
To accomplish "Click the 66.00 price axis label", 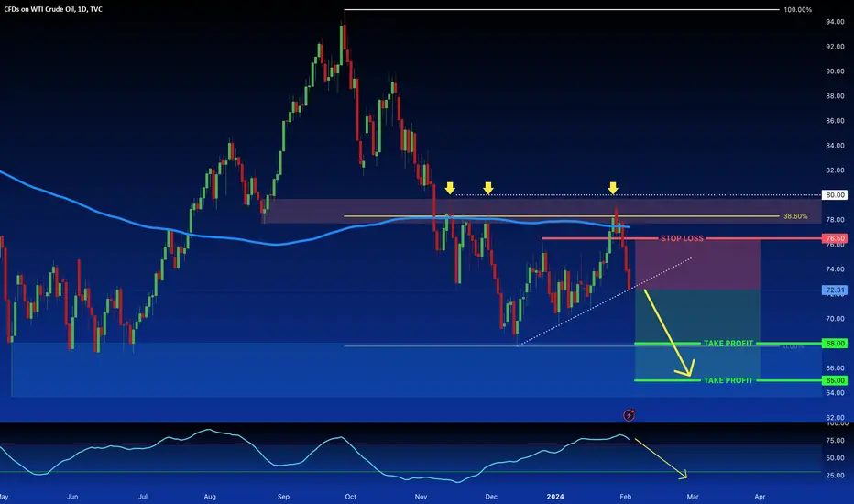I will pyautogui.click(x=835, y=367).
